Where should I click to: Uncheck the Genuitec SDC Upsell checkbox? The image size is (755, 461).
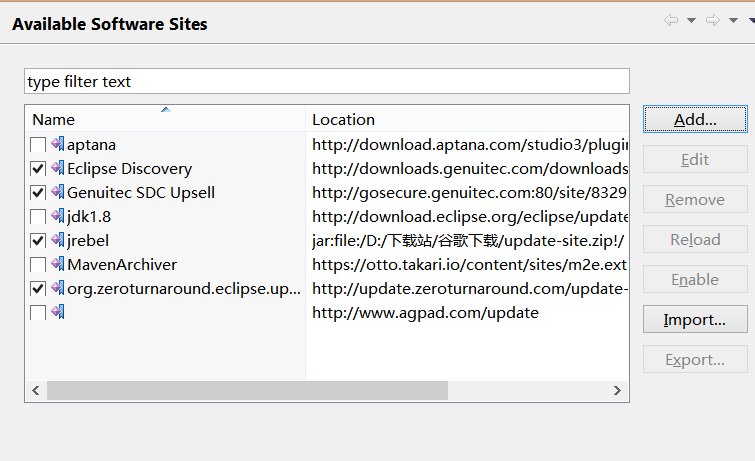pos(38,193)
